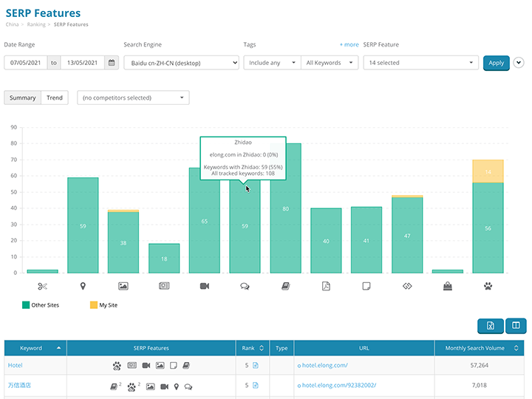Click the PDF file icon below the chart
532x399 pixels.
pyautogui.click(x=325, y=285)
